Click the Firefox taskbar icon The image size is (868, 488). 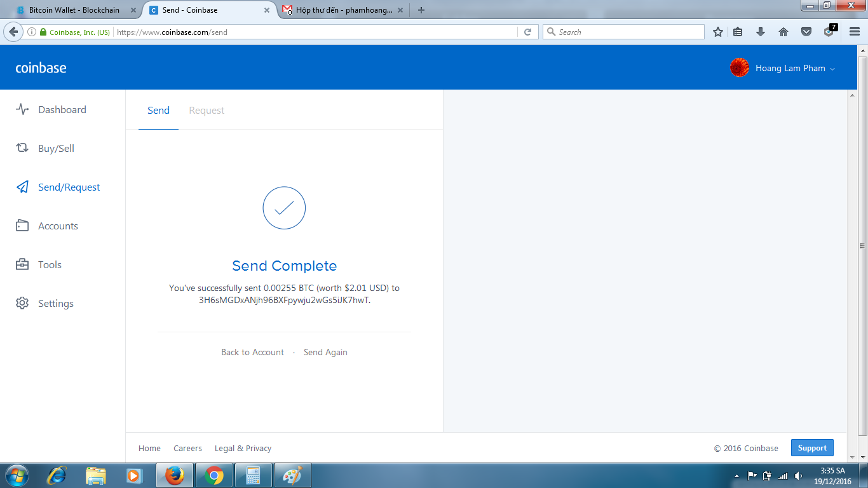pyautogui.click(x=175, y=475)
